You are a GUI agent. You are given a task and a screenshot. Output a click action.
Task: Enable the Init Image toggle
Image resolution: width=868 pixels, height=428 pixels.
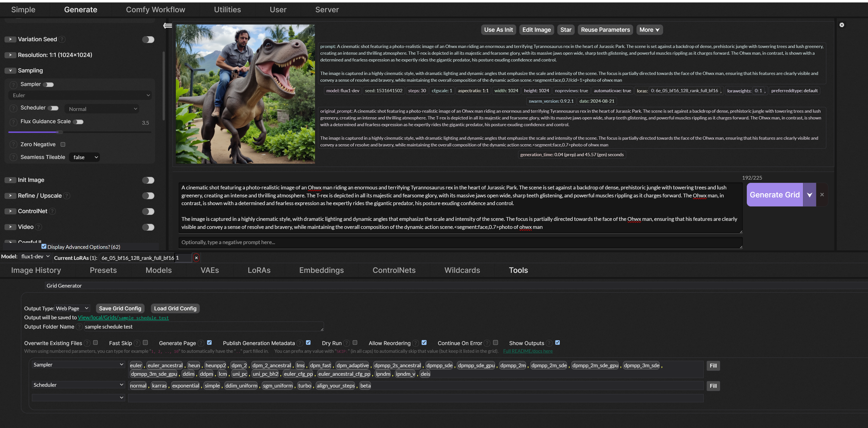click(x=148, y=180)
